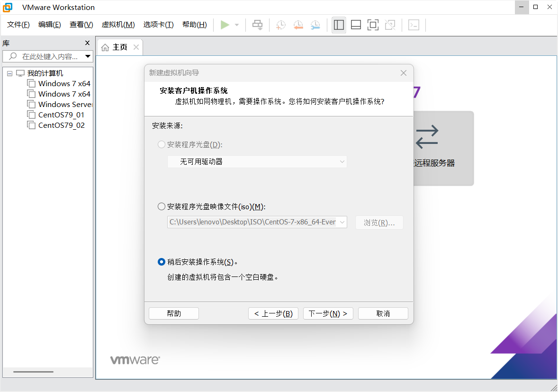This screenshot has height=392, width=558.
Task: Click the 帮助 button in the wizard
Action: pyautogui.click(x=174, y=313)
